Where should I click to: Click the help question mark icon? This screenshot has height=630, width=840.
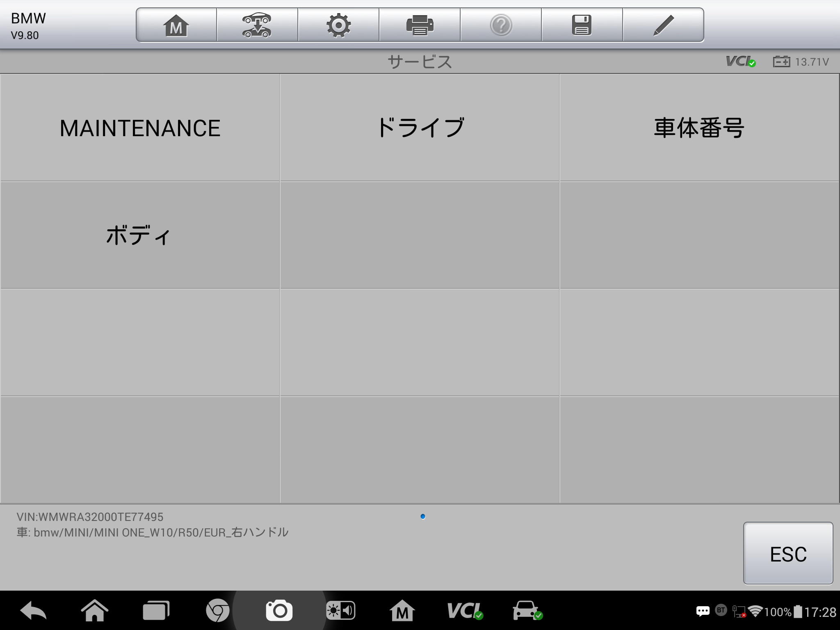(501, 25)
